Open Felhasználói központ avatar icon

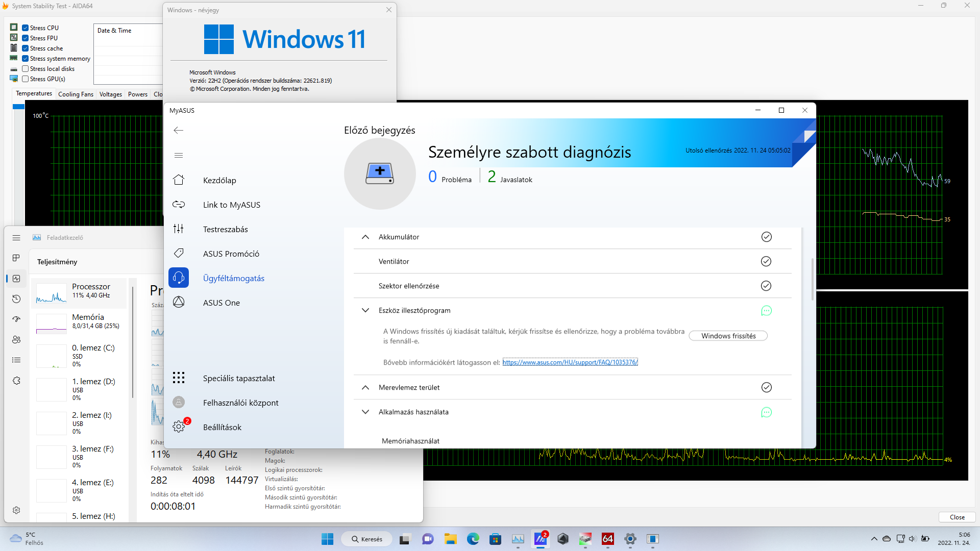pos(179,403)
